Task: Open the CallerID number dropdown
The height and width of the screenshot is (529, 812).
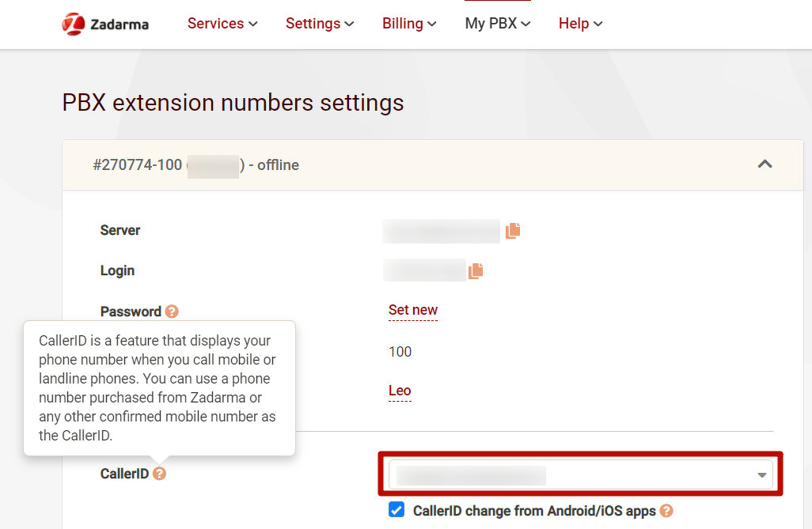Action: (580, 474)
